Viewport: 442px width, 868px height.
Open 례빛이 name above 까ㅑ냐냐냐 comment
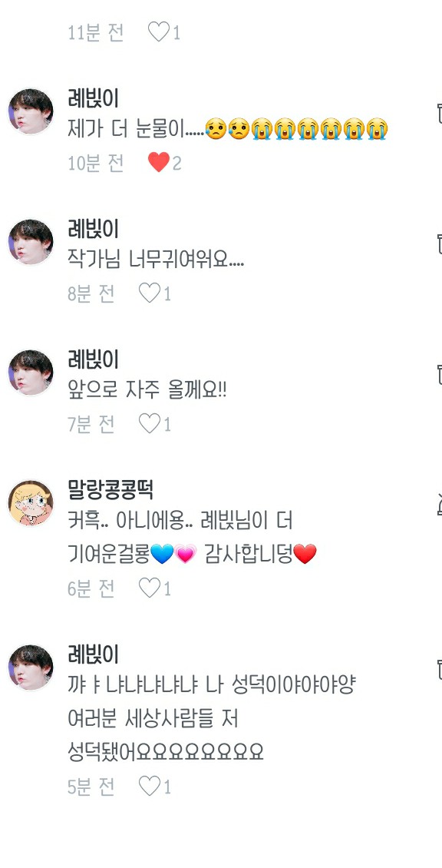pyautogui.click(x=93, y=654)
